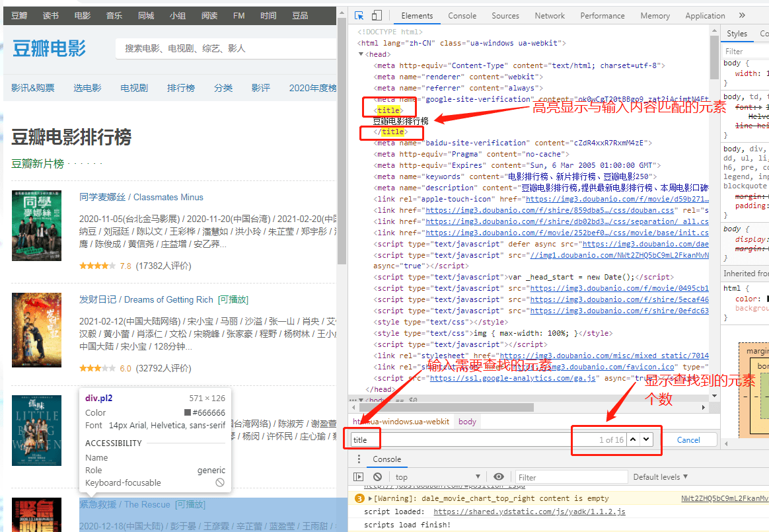Expand the dale_movie_chart warning message

click(x=370, y=498)
